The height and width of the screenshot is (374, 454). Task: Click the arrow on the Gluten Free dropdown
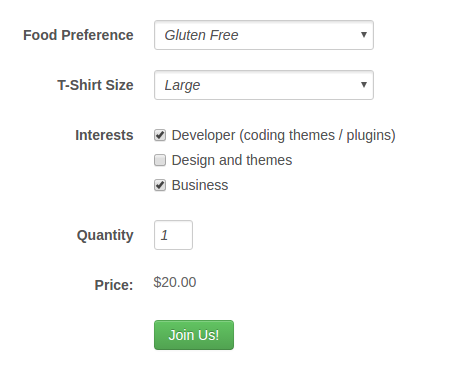[x=364, y=35]
